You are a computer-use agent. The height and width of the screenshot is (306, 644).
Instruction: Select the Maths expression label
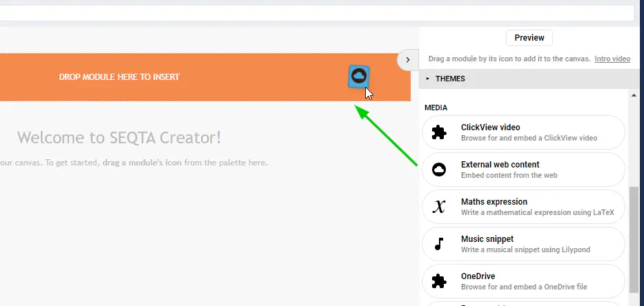click(494, 202)
